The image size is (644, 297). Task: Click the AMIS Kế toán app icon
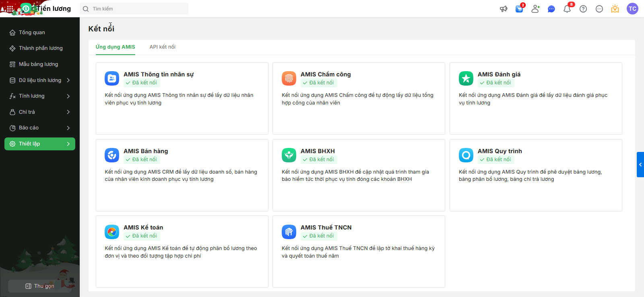point(112,232)
